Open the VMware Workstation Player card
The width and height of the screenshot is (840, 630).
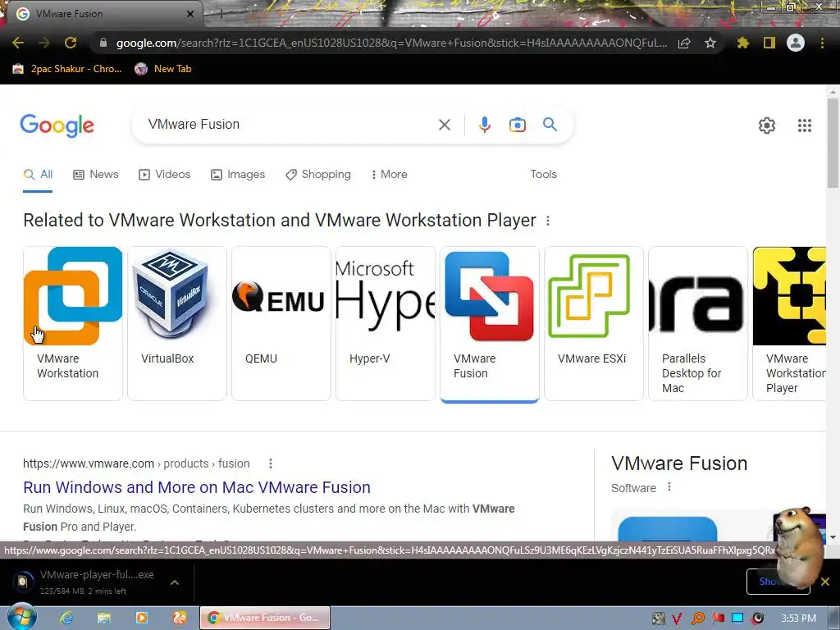click(789, 323)
